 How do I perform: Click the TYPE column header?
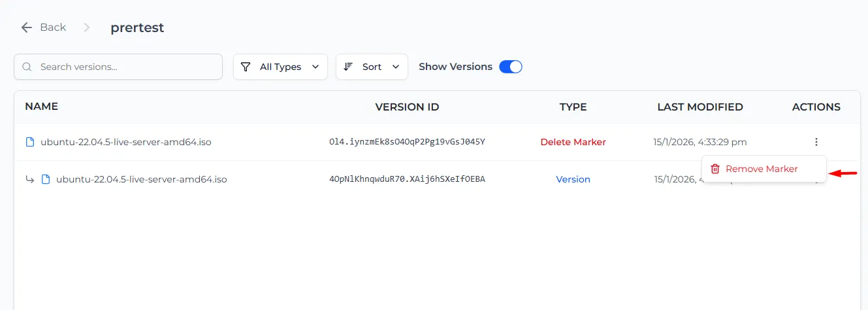(x=573, y=107)
